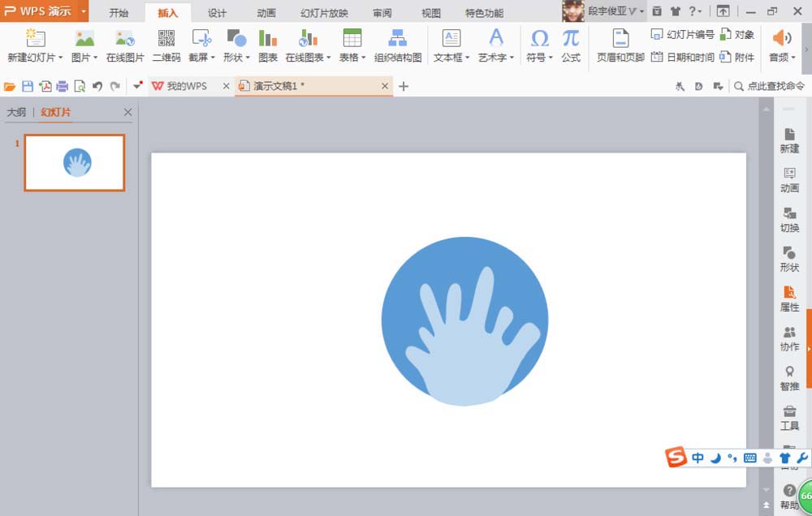Open 智推 suggestions in sidebar
The height and width of the screenshot is (516, 812).
point(789,378)
